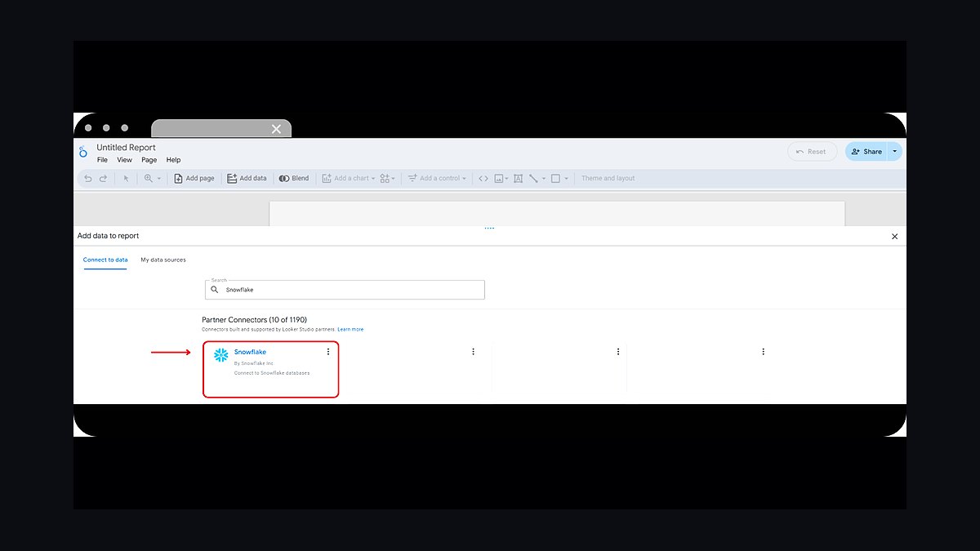Viewport: 980px width, 551px height.
Task: Click the Learn more link
Action: coord(350,329)
